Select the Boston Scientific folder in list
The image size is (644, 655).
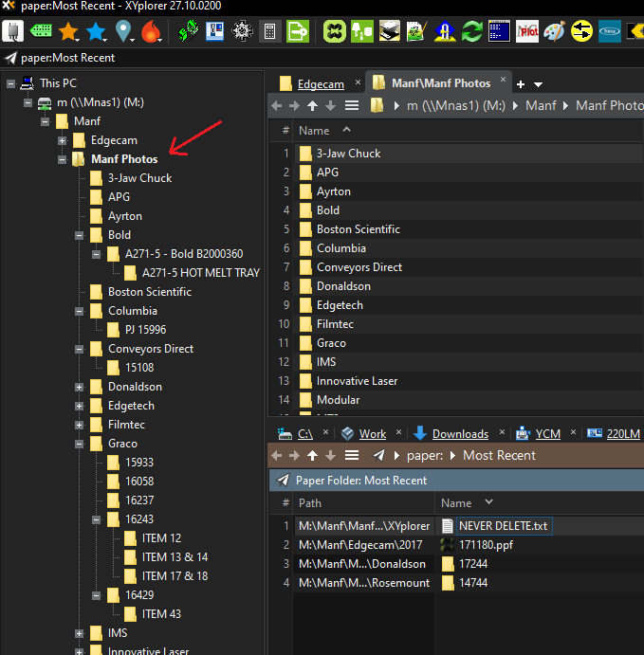coord(358,229)
